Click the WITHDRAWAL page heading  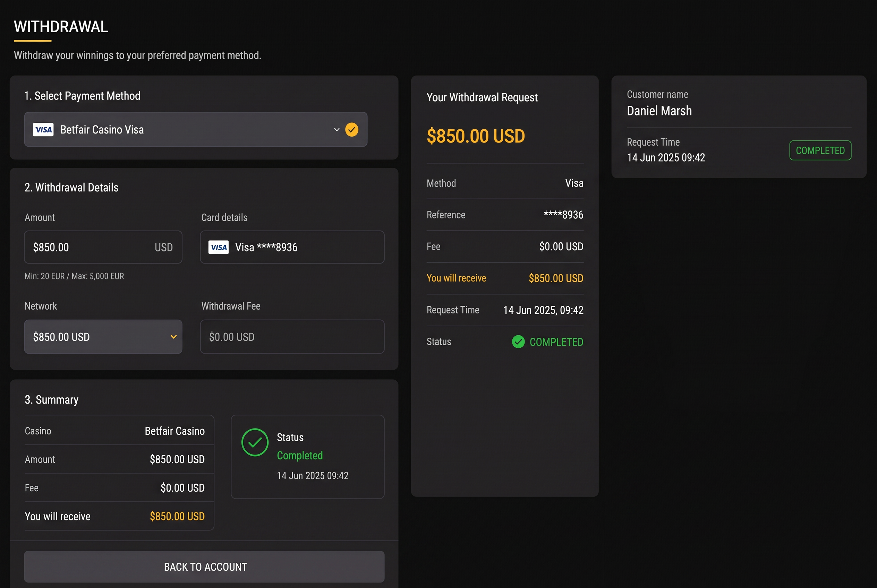tap(61, 27)
